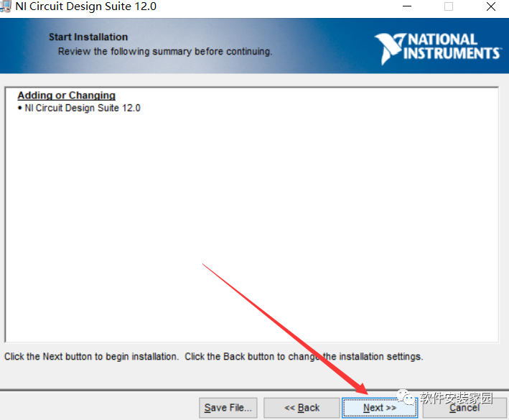Click the instruction text below the summary box

[213, 356]
